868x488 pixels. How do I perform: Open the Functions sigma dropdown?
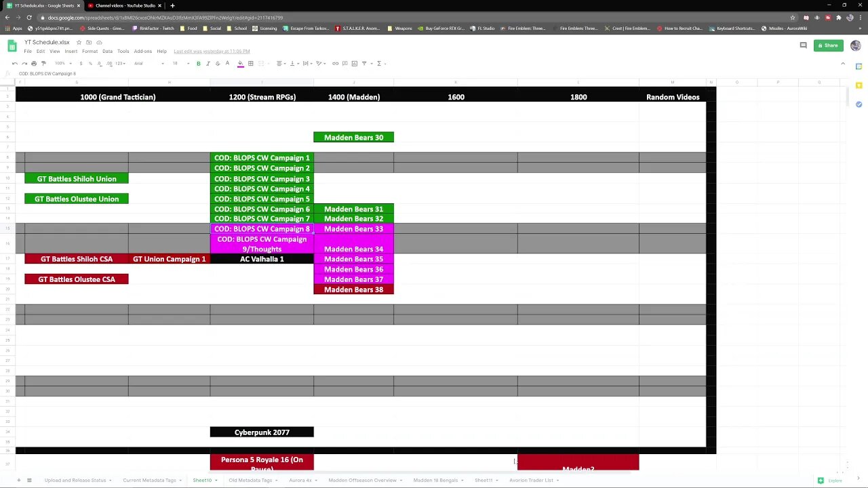[380, 64]
